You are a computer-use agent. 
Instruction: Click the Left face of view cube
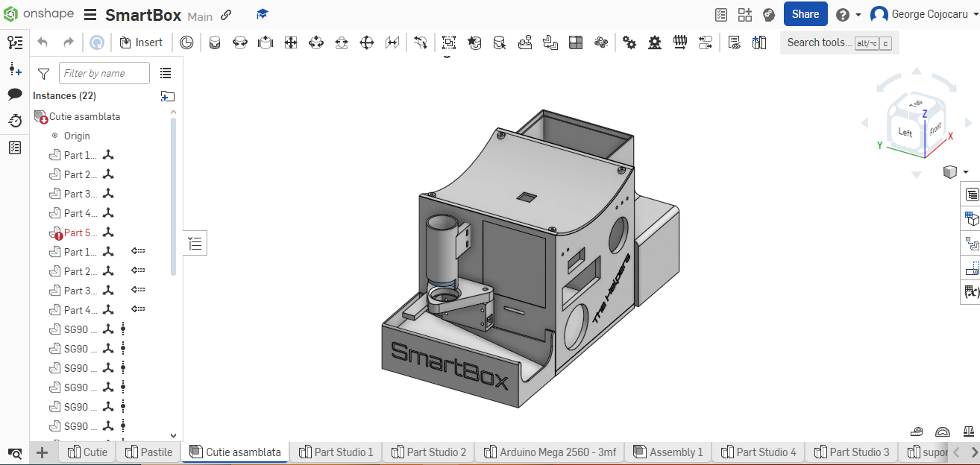[905, 132]
